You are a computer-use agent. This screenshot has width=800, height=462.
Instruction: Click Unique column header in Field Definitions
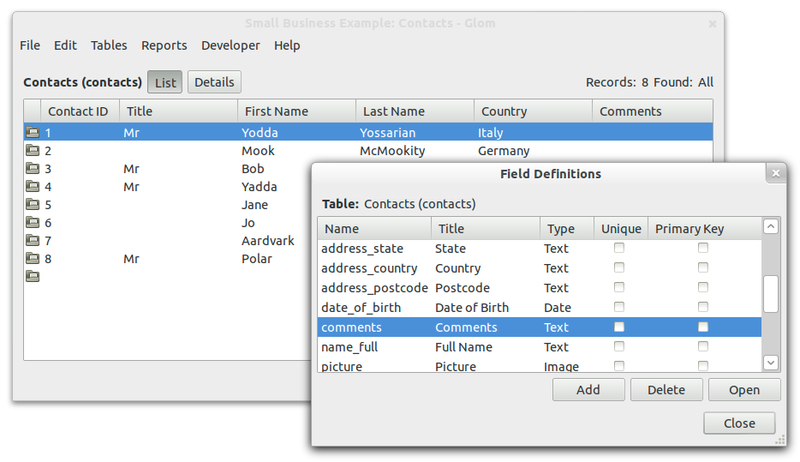[621, 228]
